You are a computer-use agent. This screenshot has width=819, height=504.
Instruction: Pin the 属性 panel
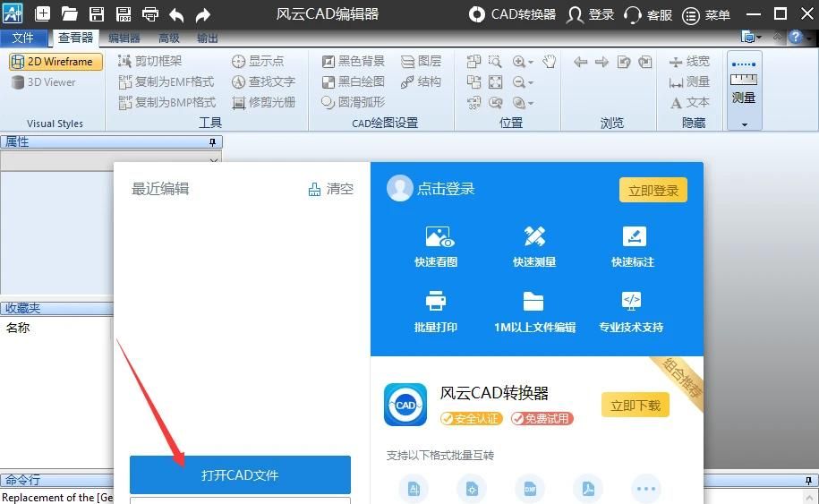pyautogui.click(x=212, y=142)
